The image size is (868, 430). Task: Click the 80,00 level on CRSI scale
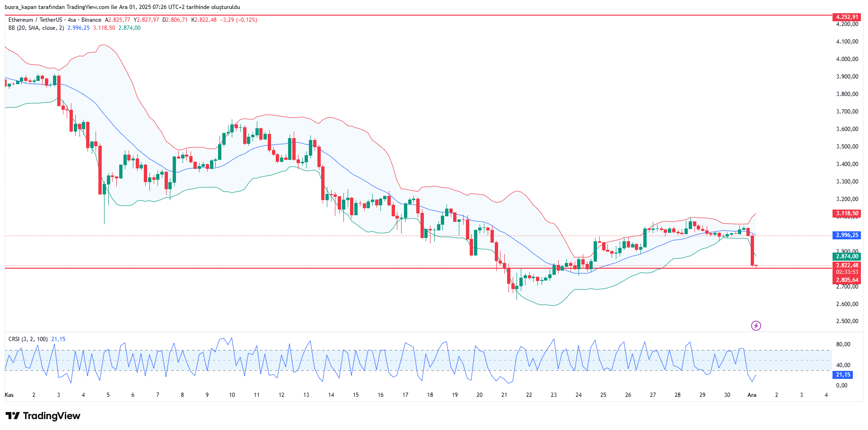coord(843,344)
